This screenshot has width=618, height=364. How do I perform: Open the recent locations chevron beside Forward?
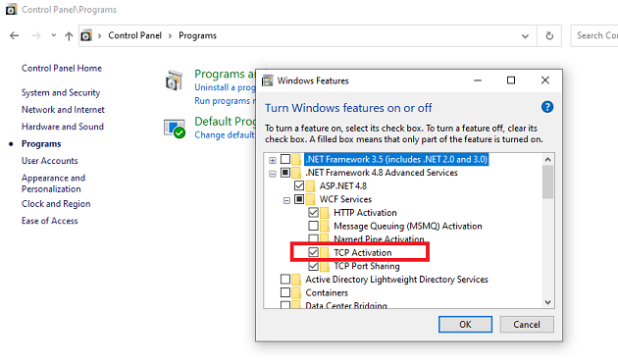coord(54,35)
